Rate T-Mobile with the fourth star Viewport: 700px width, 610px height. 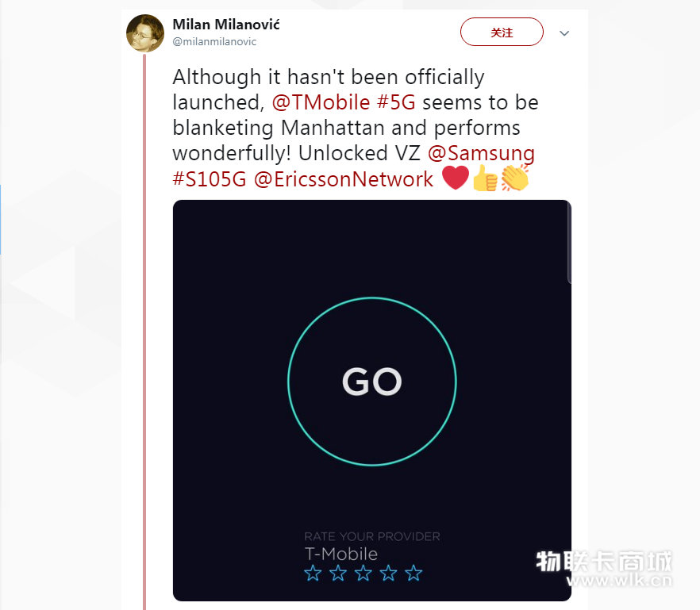coord(388,573)
